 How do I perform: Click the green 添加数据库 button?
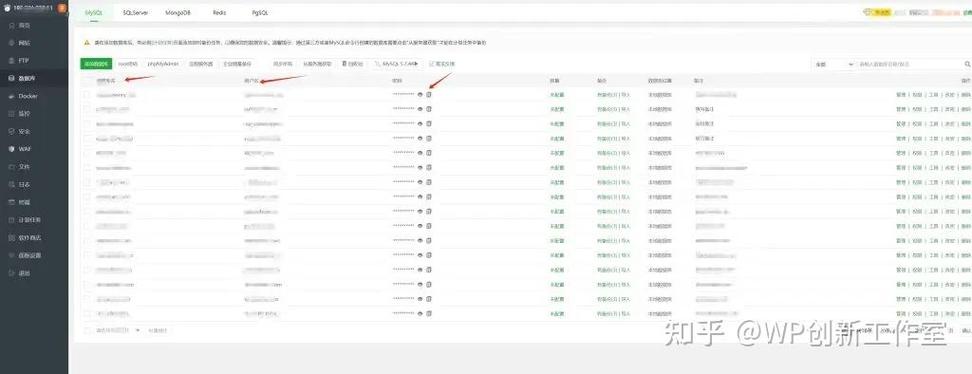point(96,64)
